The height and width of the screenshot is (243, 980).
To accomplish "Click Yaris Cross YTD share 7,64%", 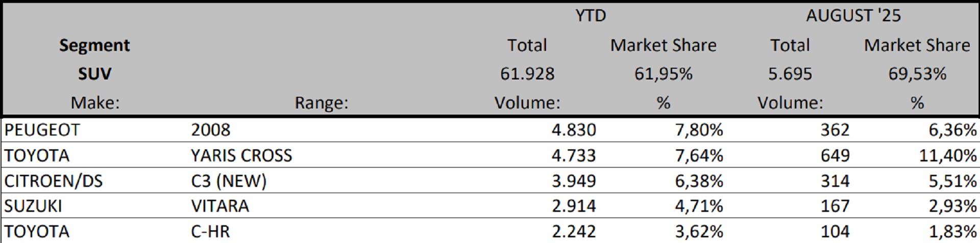I will [699, 155].
